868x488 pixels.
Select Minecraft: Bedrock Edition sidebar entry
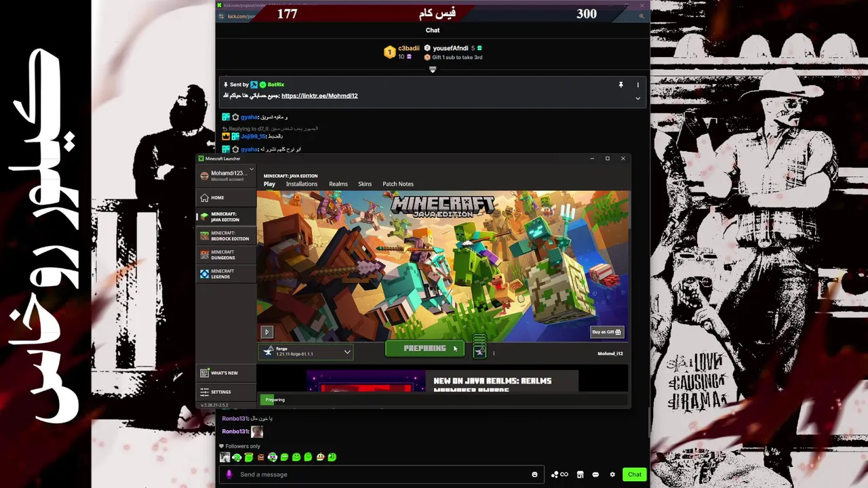[225, 236]
